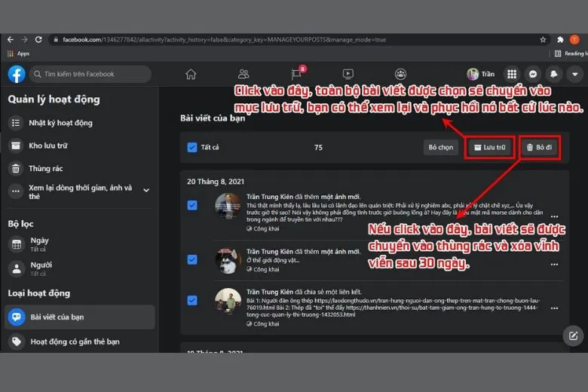Click the Thùng rác trash can icon
This screenshot has height=392, width=588.
click(x=16, y=168)
